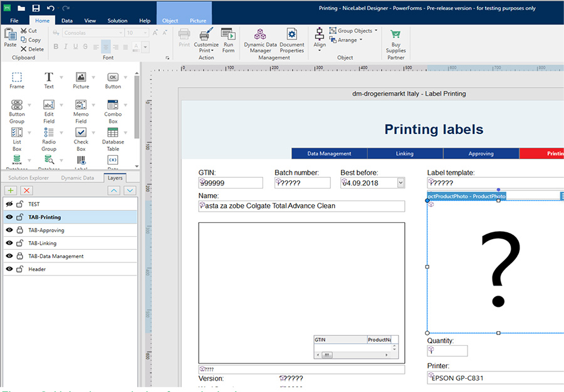
Task: Select the Memo Field tool
Action: pos(81,111)
